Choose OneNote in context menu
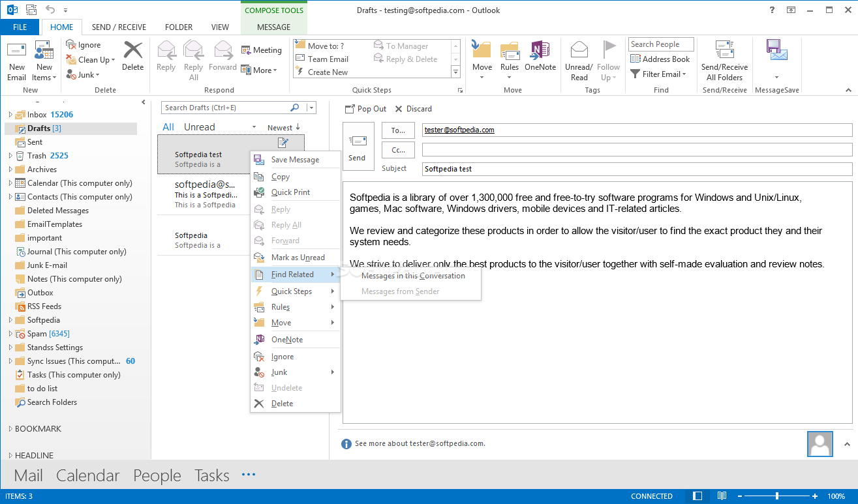 296,340
